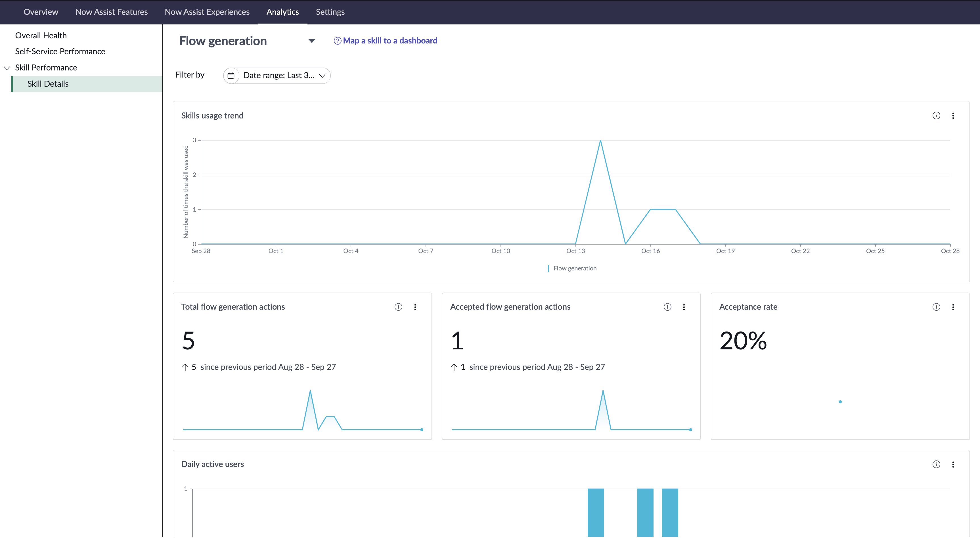
Task: Follow Map a skill to a dashboard link
Action: click(x=390, y=41)
